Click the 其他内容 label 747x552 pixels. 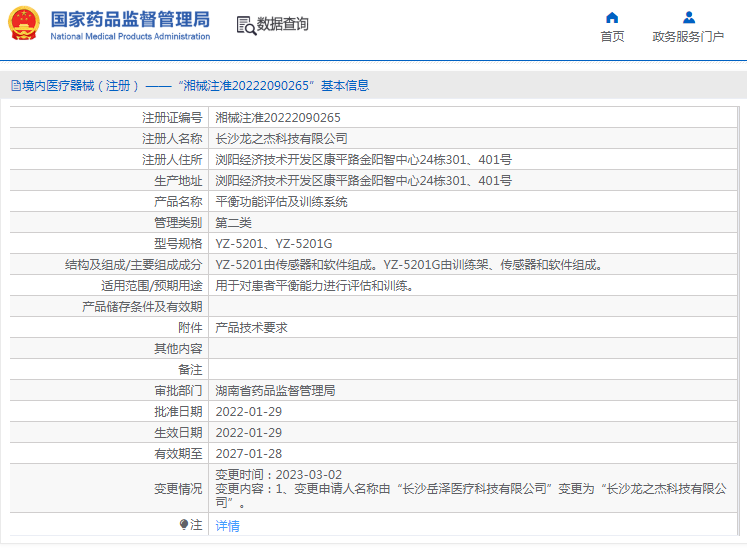(178, 349)
